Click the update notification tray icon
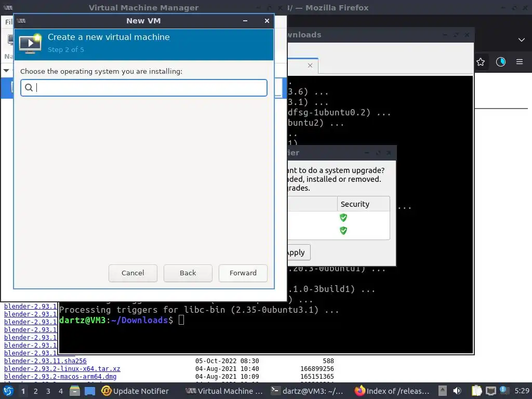This screenshot has width=532, height=399. [503, 390]
